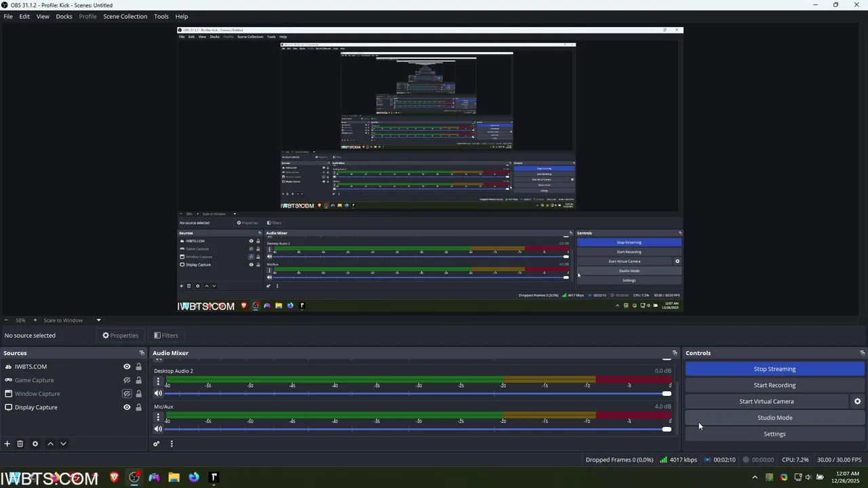Viewport: 868px width, 488px height.
Task: Click the preview canvas showing captured display
Action: (x=430, y=169)
